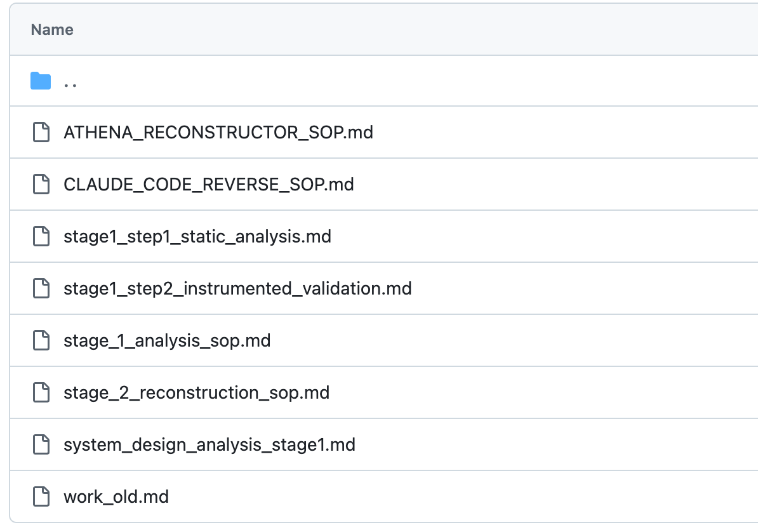The width and height of the screenshot is (758, 532).
Task: Open the parent directory '..' link
Action: pos(70,85)
